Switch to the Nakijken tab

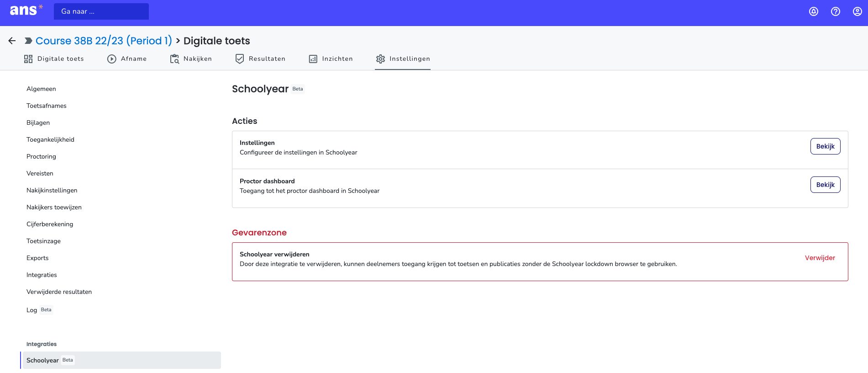[x=191, y=59]
